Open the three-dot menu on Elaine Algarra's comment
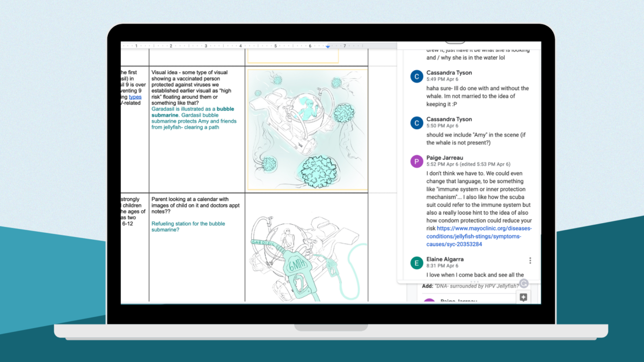This screenshot has width=644, height=362. 530,260
